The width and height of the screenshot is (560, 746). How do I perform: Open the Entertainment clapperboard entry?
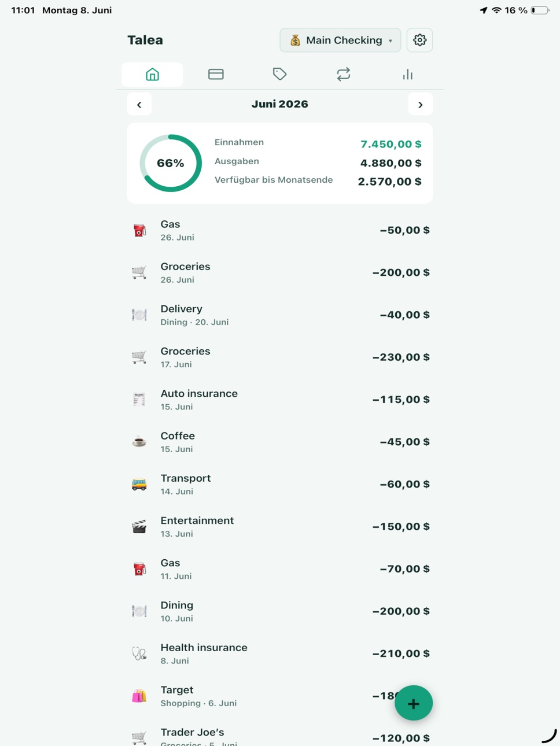pos(280,526)
